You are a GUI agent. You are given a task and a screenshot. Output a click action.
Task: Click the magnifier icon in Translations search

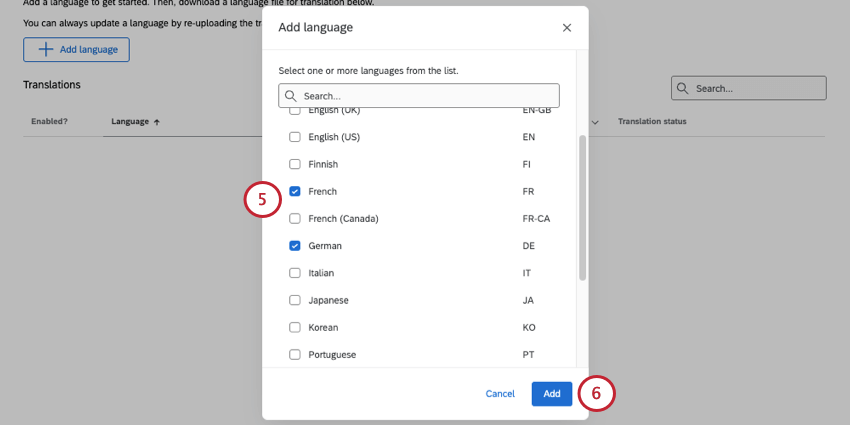pos(683,88)
